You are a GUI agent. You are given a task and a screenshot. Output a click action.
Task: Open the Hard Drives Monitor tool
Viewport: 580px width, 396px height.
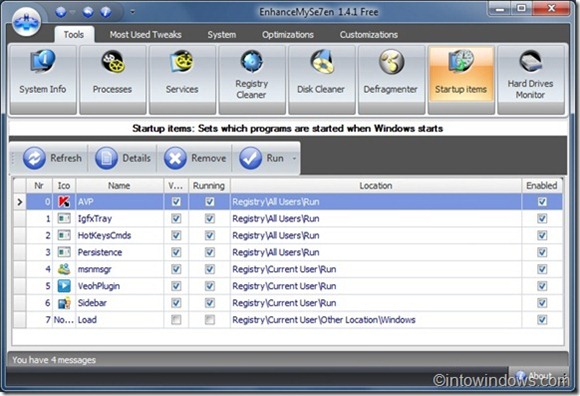click(x=530, y=79)
